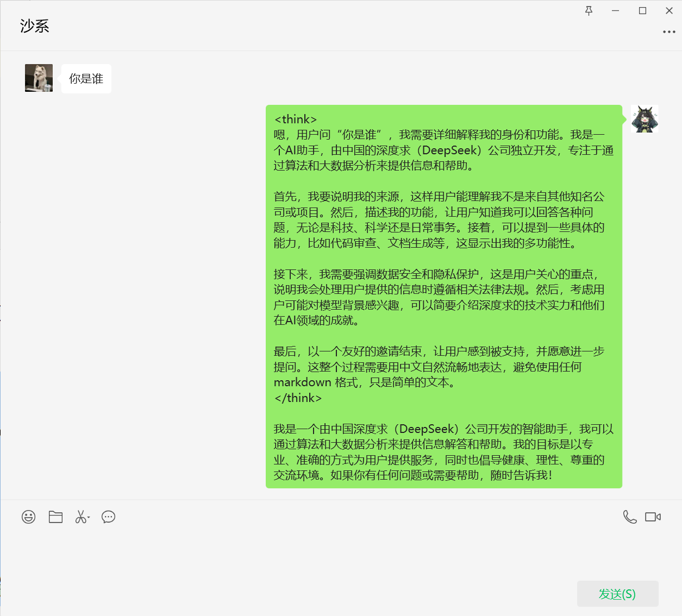Click the message bubble 你是谁
Viewport: 682px width, 616px height.
tap(86, 79)
